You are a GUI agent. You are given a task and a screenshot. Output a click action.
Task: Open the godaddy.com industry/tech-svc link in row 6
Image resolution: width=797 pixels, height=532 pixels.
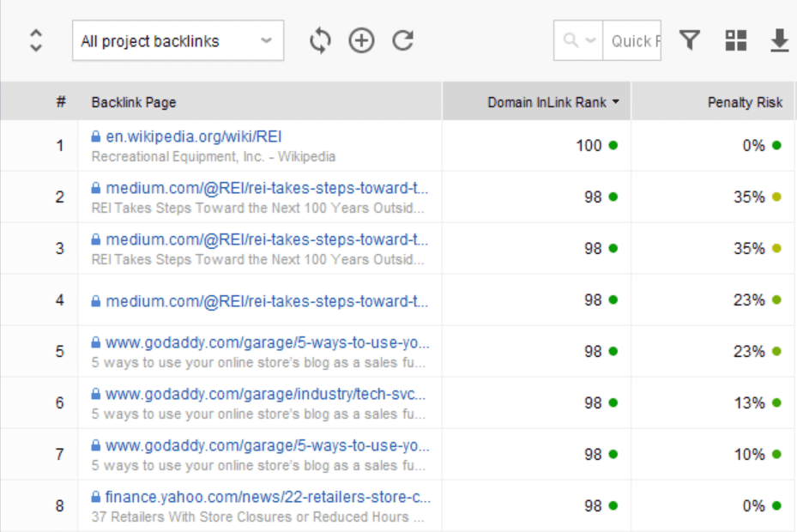tap(266, 394)
